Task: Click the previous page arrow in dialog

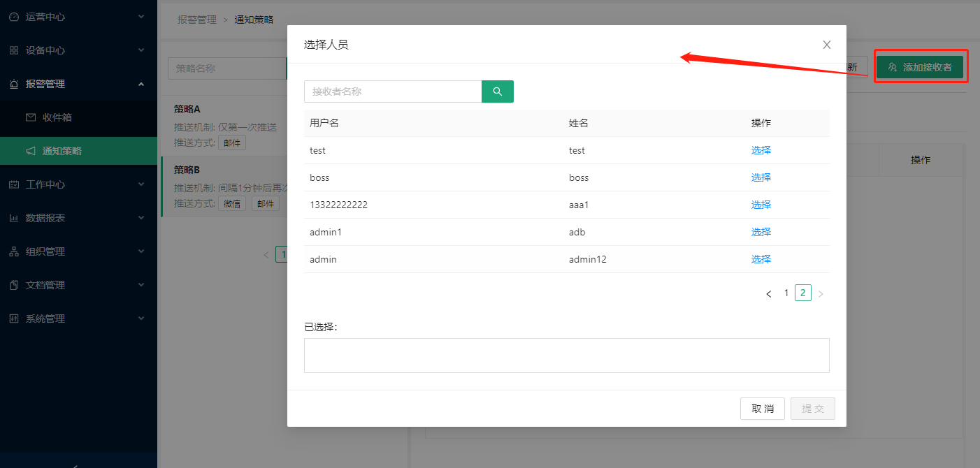Action: (769, 294)
